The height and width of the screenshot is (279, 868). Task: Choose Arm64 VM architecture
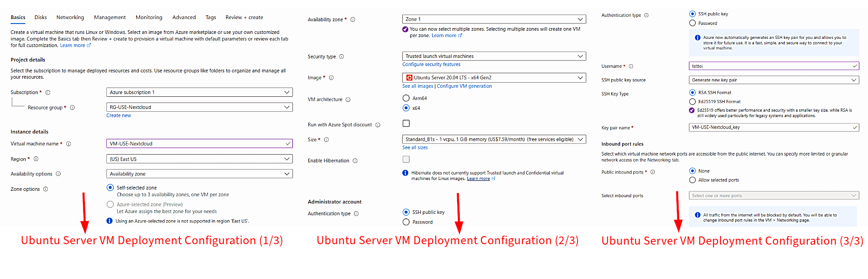coord(406,98)
